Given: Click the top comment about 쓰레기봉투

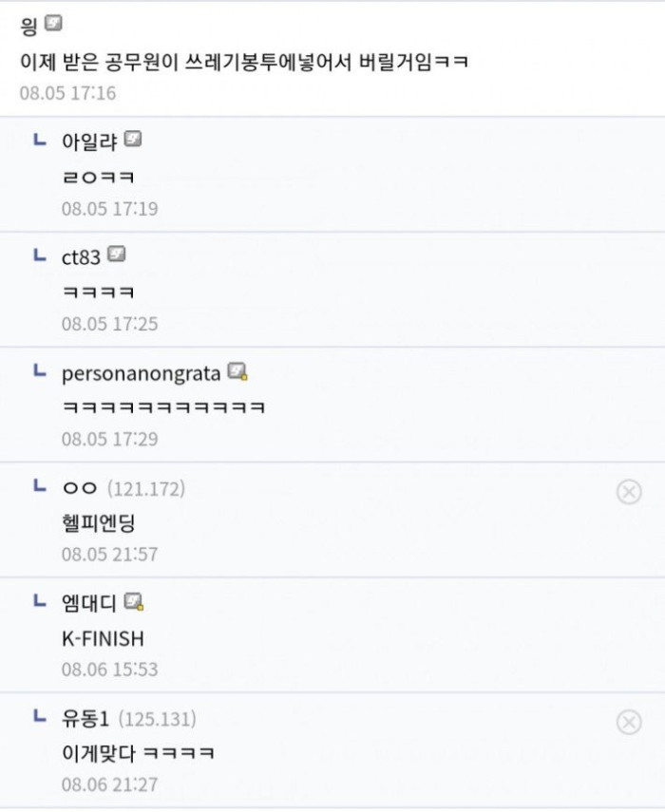Looking at the screenshot, I should (x=244, y=63).
